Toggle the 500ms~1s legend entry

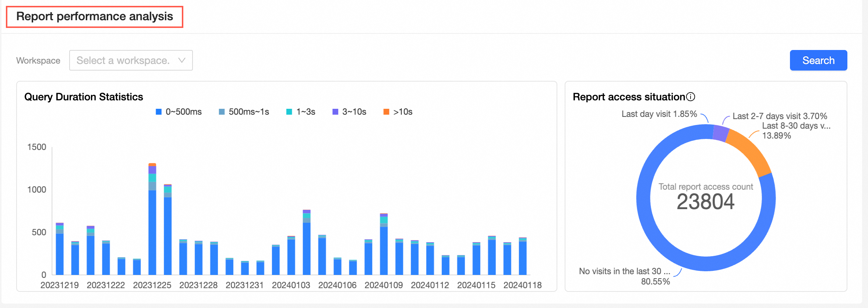click(x=244, y=112)
